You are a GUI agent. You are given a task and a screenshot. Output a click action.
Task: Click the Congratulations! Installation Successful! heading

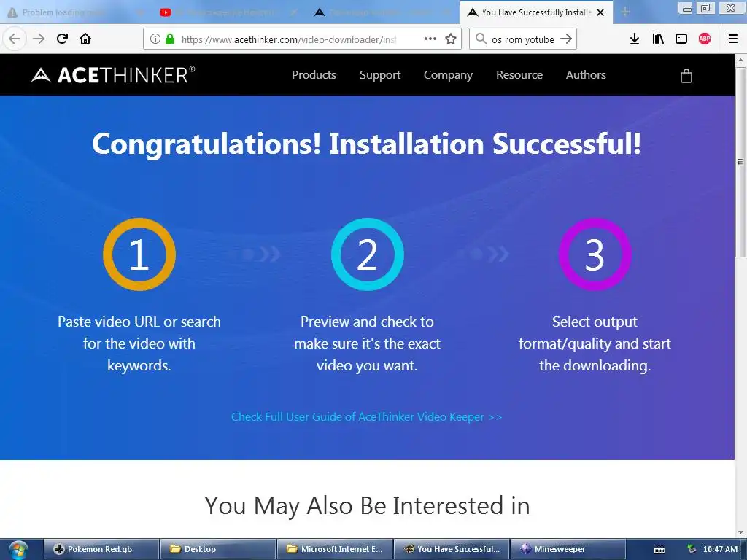[x=366, y=144]
